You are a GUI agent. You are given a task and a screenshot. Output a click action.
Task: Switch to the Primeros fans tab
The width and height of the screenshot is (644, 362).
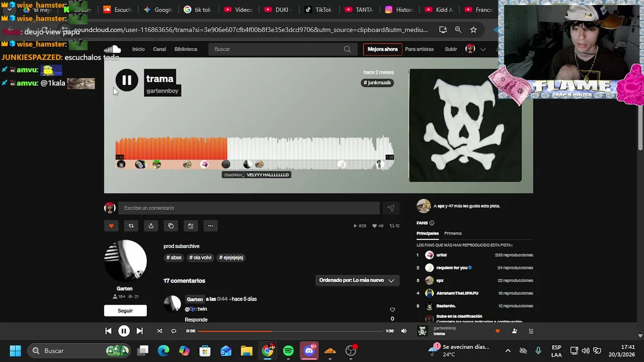[453, 233]
